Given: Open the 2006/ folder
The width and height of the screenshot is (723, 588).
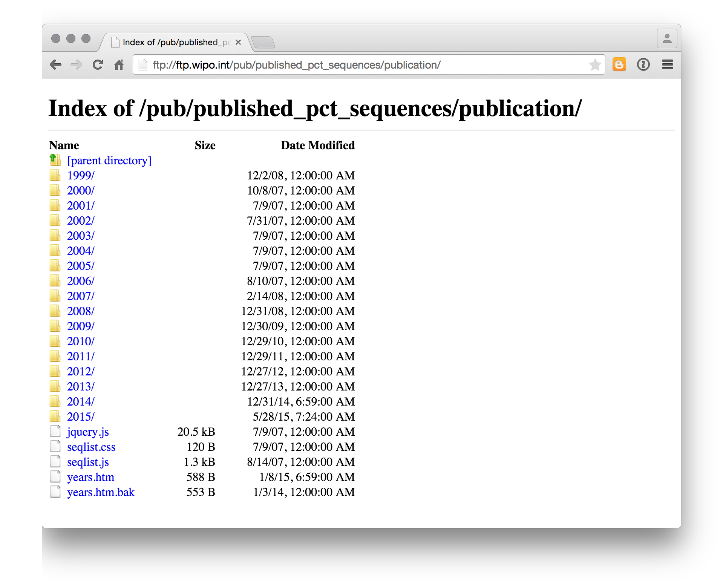Looking at the screenshot, I should 81,281.
